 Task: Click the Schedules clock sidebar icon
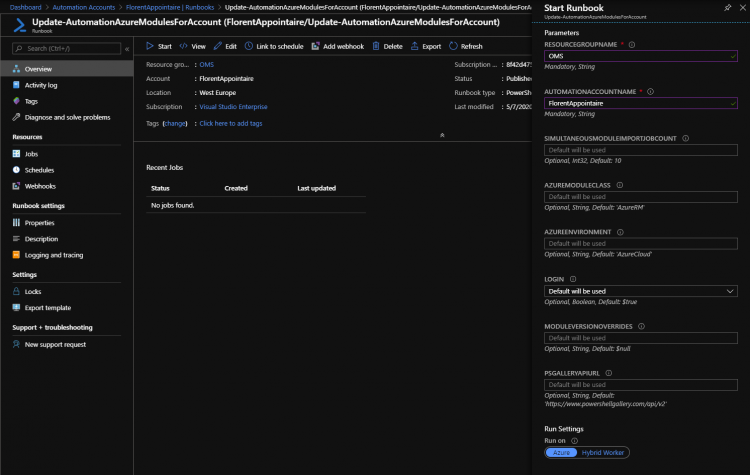[x=16, y=170]
